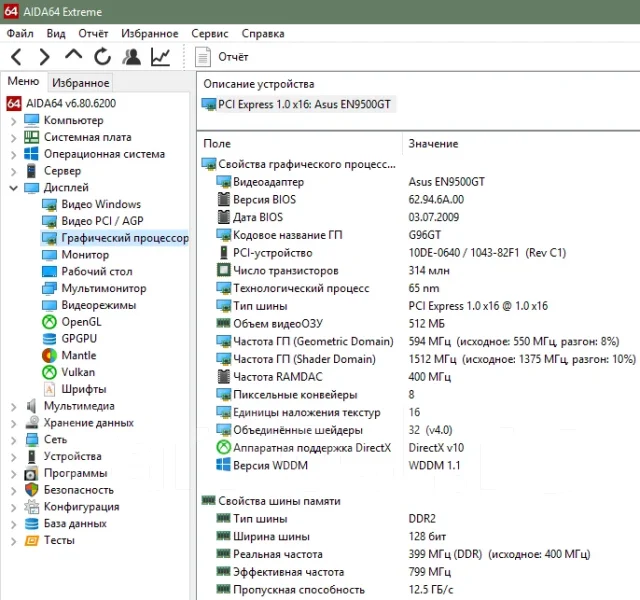Viewport: 640px width, 600px height.
Task: Click the Back navigation arrow
Action: point(16,57)
